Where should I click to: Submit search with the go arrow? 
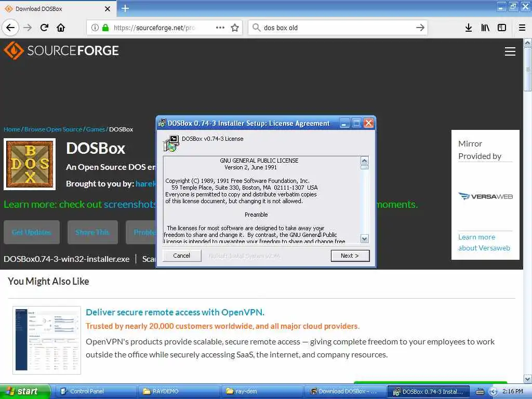pos(420,28)
